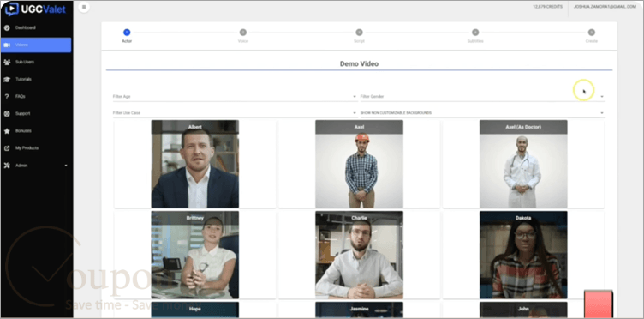This screenshot has height=319, width=644.
Task: Open the Dashboard icon in sidebar
Action: click(7, 28)
